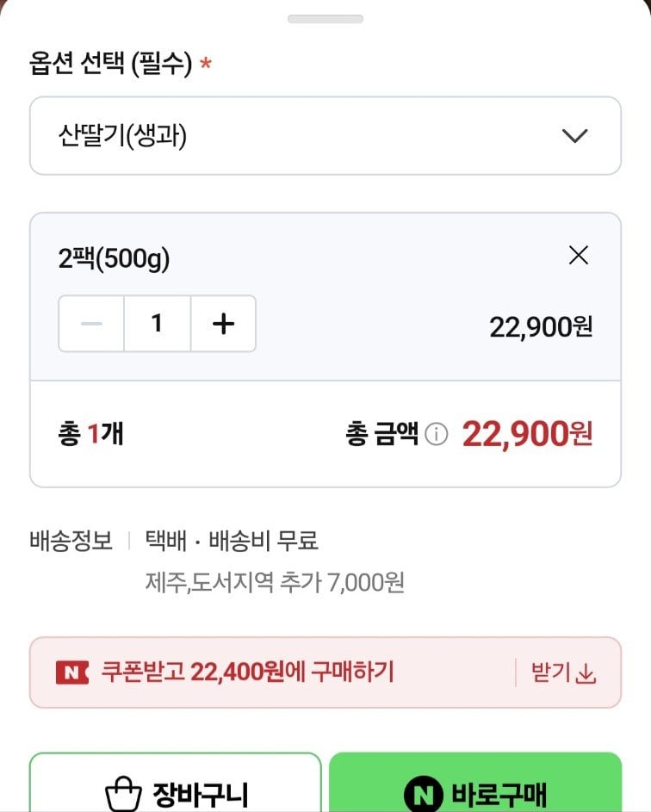Click the 쿠폰받고 22,400원에 구매하기 text

point(248,672)
